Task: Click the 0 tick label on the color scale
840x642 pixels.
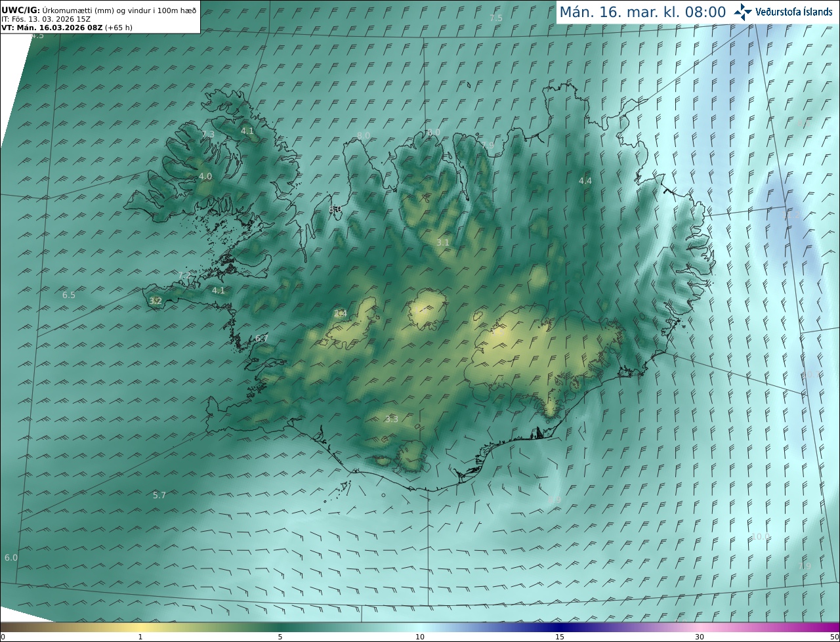Action: tap(2, 637)
